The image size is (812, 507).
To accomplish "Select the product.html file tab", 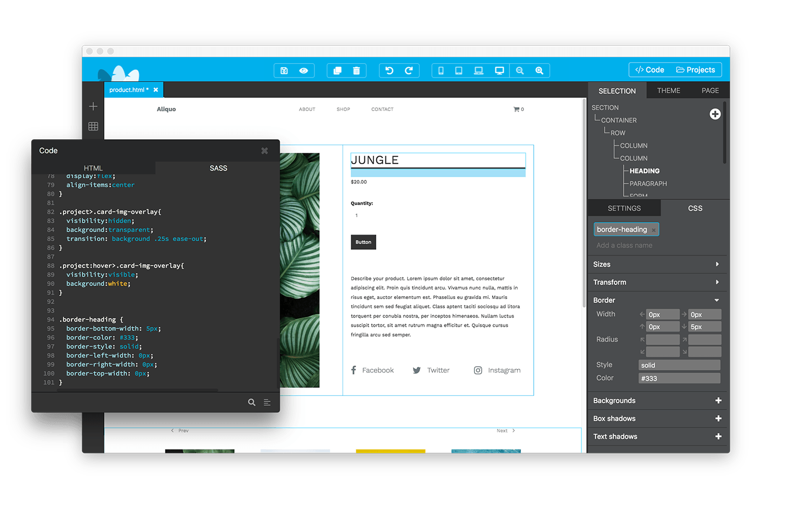I will [x=129, y=90].
